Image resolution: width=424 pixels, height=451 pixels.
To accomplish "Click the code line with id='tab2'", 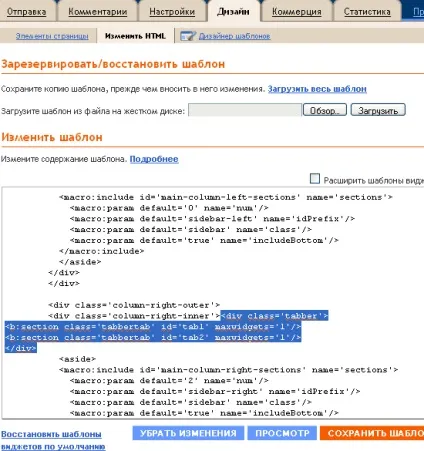I will (153, 337).
